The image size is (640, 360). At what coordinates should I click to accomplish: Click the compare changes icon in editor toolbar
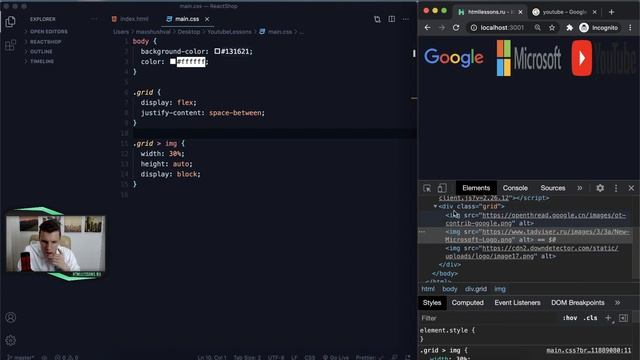377,19
